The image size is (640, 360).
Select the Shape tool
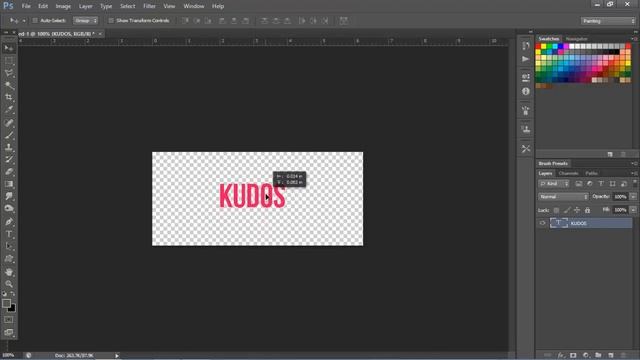pos(9,259)
